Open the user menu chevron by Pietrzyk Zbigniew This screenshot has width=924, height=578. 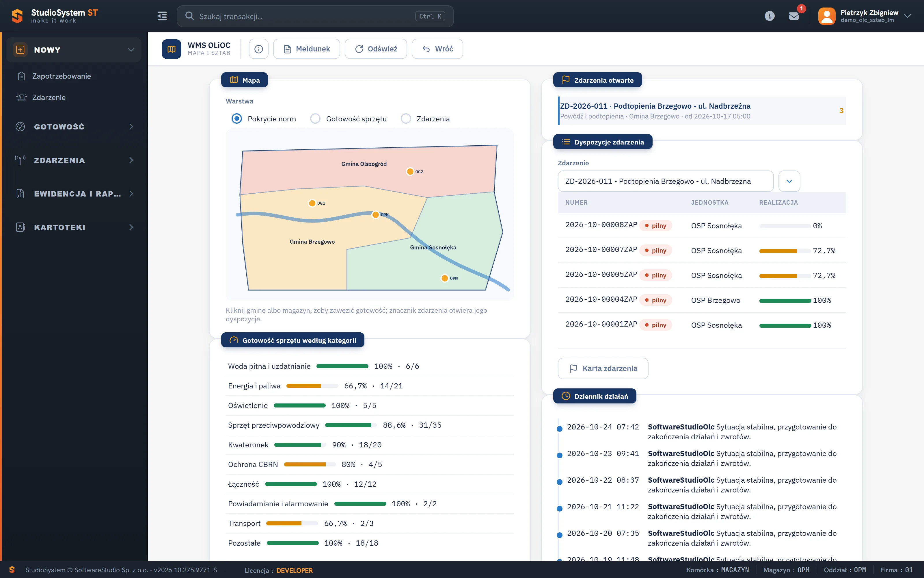pyautogui.click(x=908, y=16)
